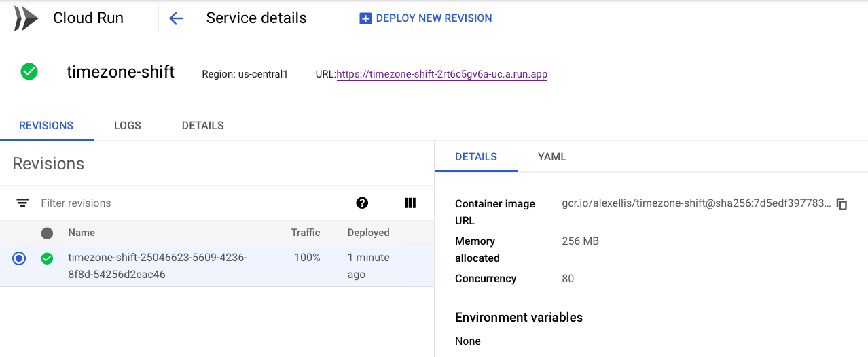Open the help question mark icon
868x357 pixels.
(x=362, y=203)
